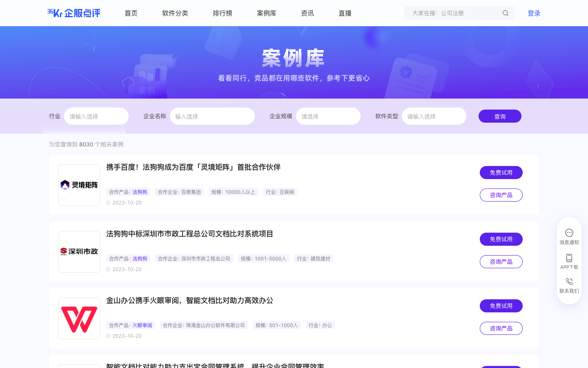Click the 36Kr 企服点评 logo
Screen dimensions: 588x368
click(74, 13)
